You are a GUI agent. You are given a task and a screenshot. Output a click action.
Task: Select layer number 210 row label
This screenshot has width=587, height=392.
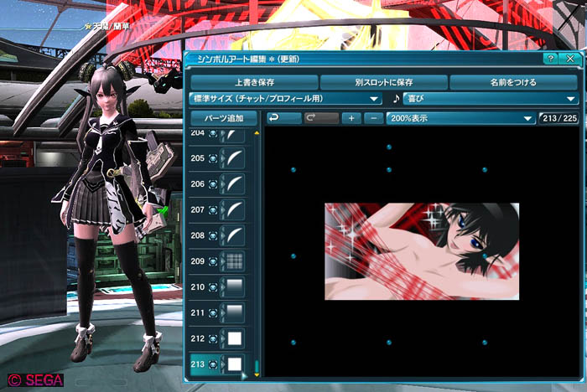click(x=197, y=287)
